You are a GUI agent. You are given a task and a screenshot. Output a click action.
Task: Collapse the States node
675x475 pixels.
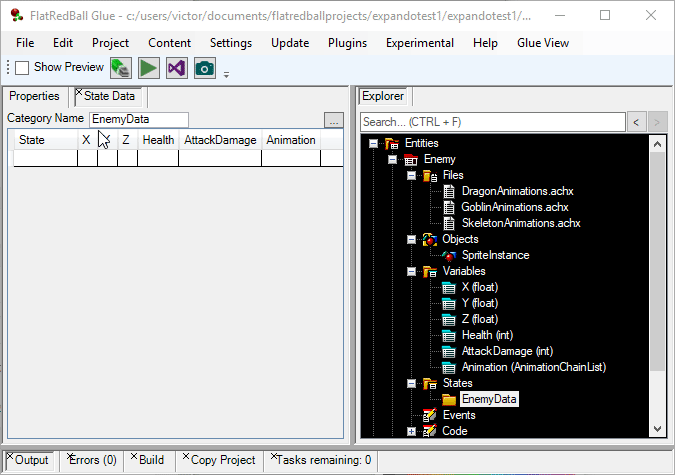click(x=412, y=383)
